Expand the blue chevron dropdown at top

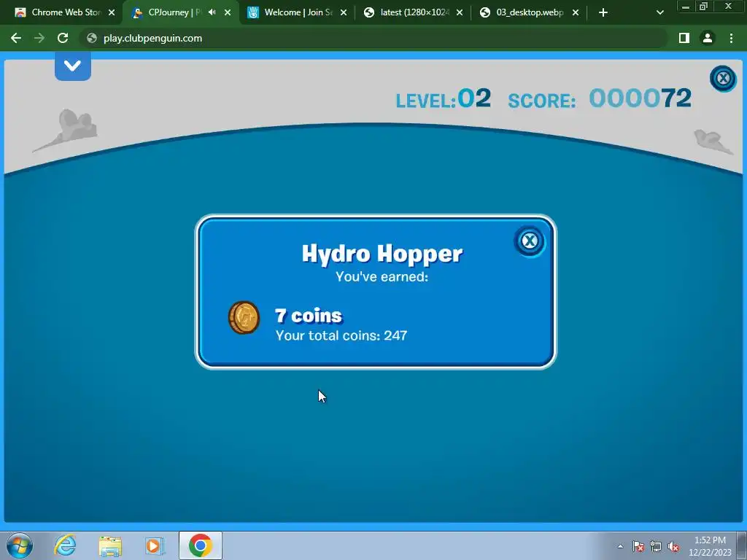coord(73,66)
